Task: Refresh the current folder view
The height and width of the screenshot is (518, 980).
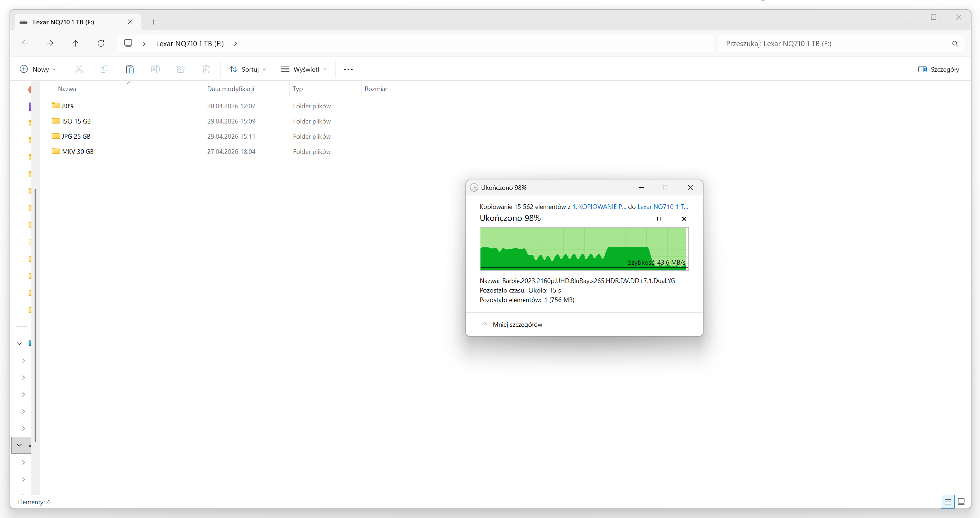Action: 101,43
